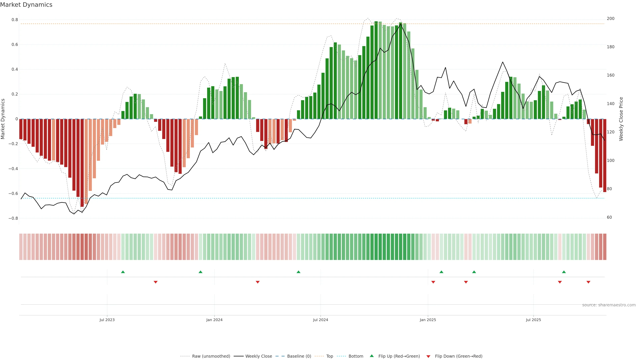Click the Market Dynamics chart title

pyautogui.click(x=26, y=5)
